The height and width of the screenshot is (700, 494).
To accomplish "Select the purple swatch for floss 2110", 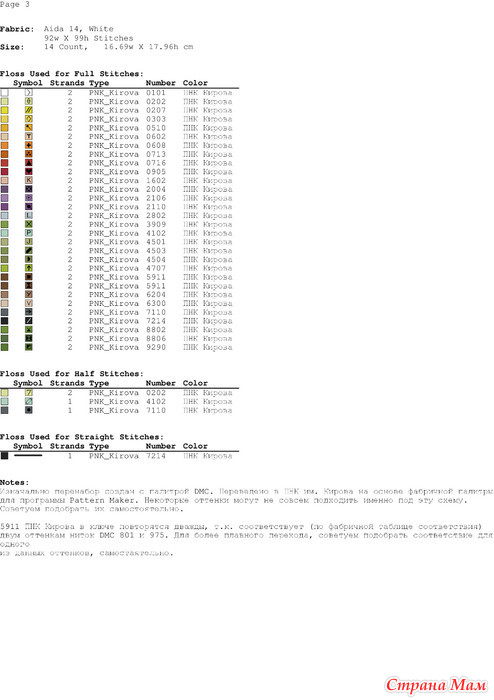I will 4,207.
